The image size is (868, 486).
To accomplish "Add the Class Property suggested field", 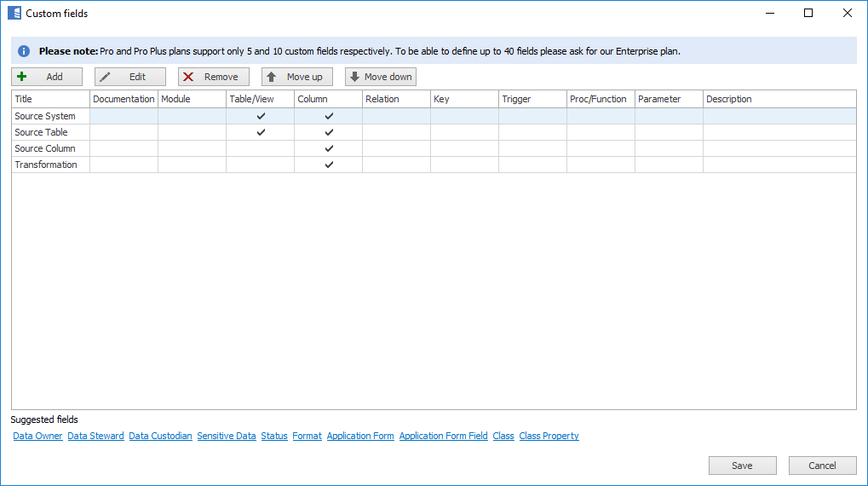I will coord(549,436).
